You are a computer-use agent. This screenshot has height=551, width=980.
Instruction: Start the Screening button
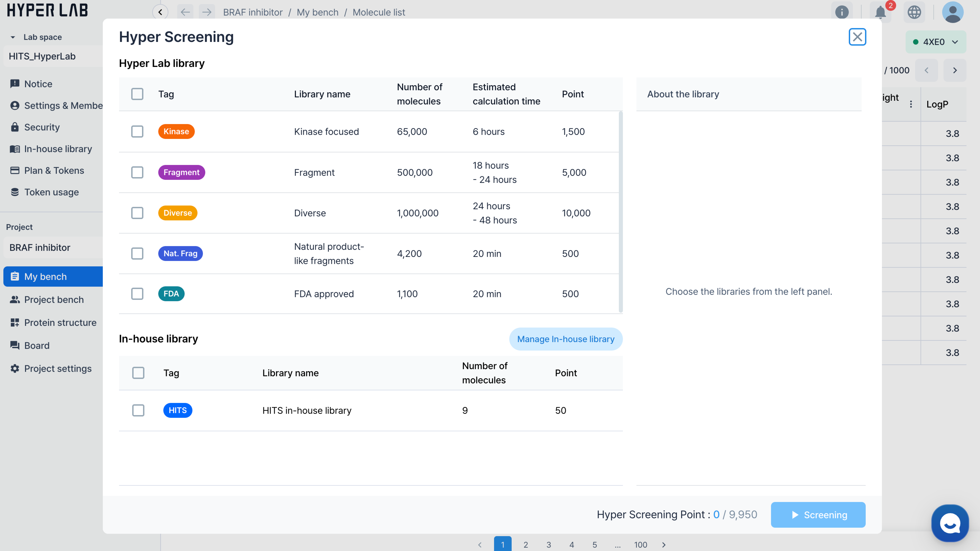[x=818, y=514]
